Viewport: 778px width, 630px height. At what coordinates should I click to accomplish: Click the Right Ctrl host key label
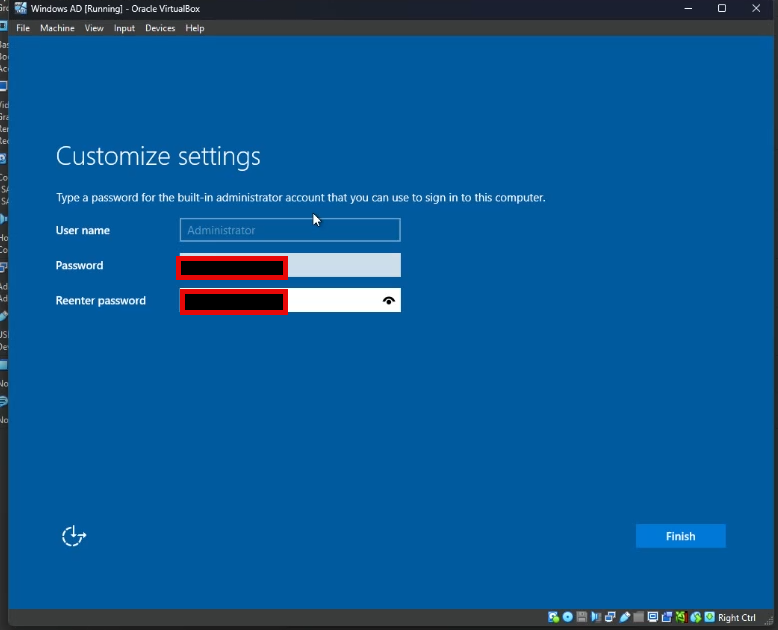736,618
